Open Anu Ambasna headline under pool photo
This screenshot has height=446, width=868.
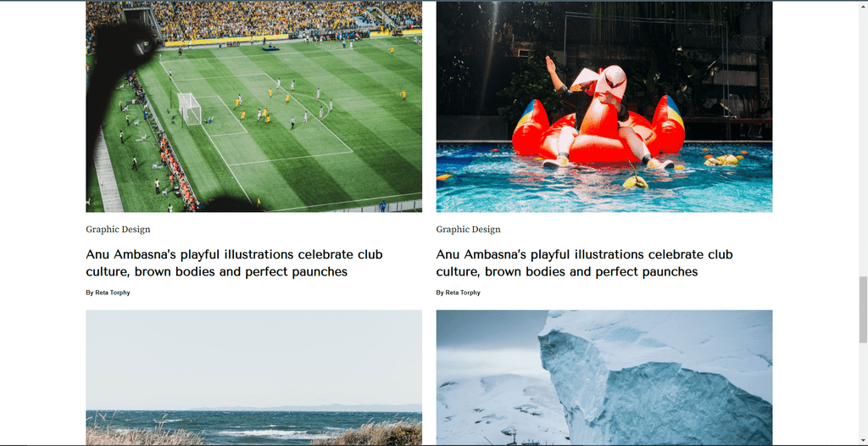coord(585,263)
